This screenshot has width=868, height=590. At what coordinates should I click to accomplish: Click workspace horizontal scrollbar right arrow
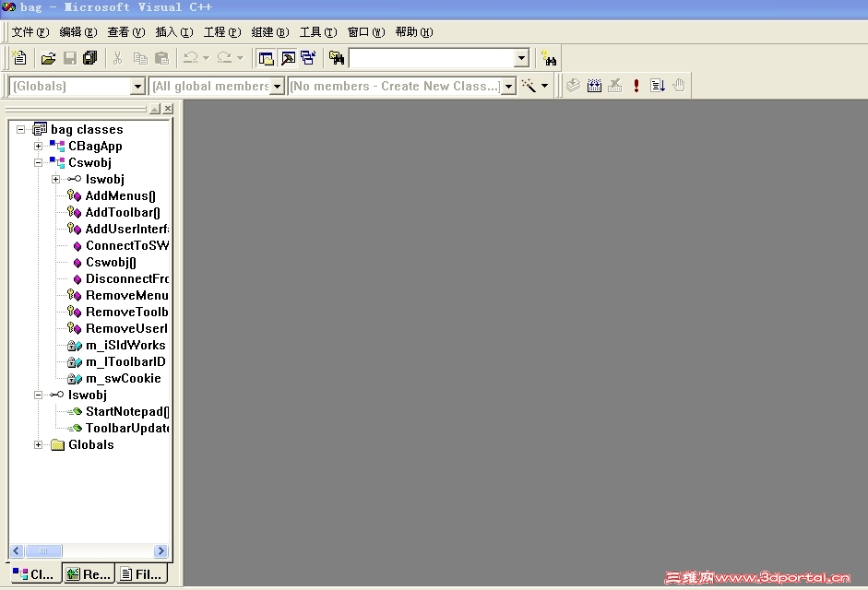point(161,550)
